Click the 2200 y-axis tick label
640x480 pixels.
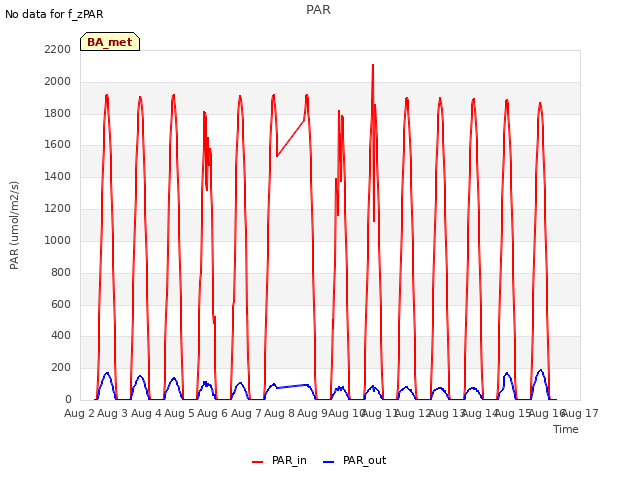click(58, 50)
